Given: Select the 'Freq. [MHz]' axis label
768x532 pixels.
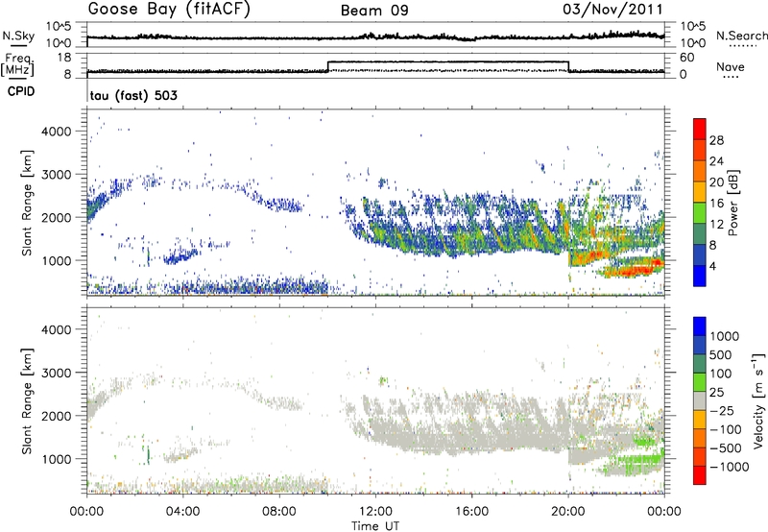Looking at the screenshot, I should (x=18, y=64).
